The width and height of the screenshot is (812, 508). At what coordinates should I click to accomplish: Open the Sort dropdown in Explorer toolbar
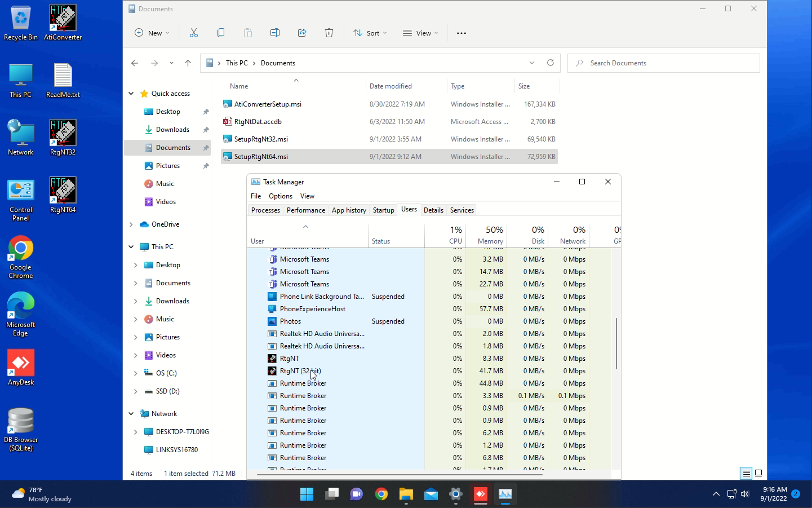click(x=370, y=33)
